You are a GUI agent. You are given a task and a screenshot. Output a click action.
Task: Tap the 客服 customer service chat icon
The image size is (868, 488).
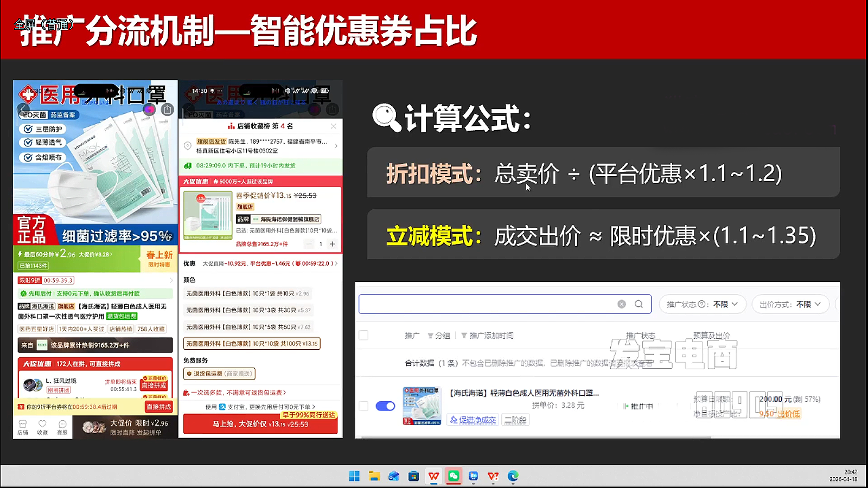(x=62, y=427)
